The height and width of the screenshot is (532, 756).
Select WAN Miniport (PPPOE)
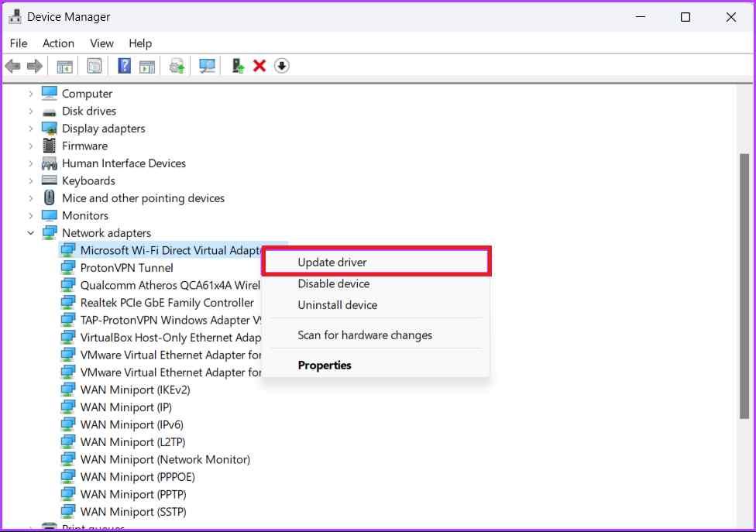point(137,476)
